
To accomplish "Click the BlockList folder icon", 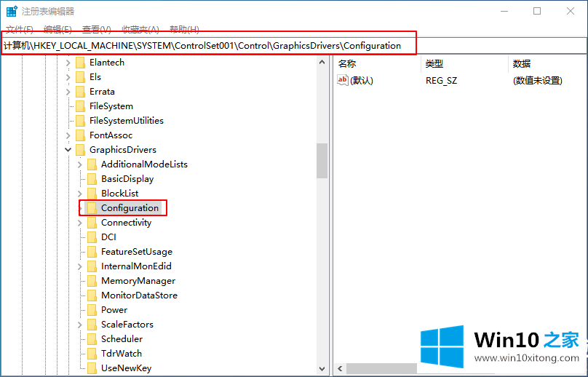I will (92, 194).
